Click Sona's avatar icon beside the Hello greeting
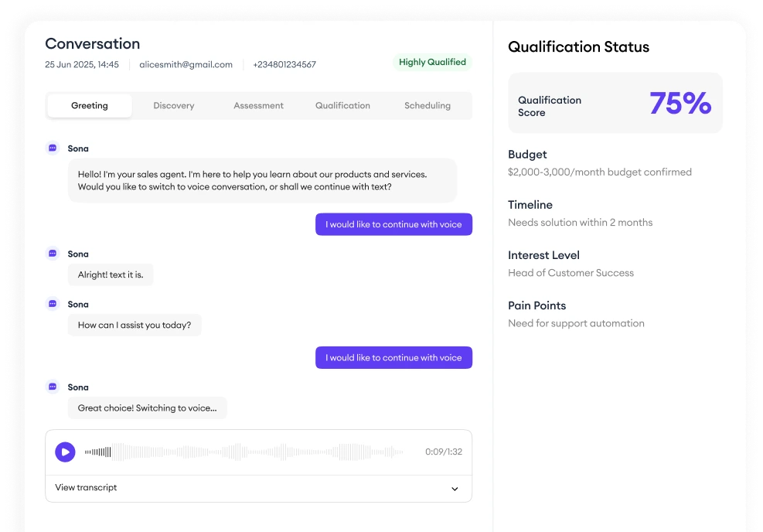The height and width of the screenshot is (532, 763). point(53,148)
